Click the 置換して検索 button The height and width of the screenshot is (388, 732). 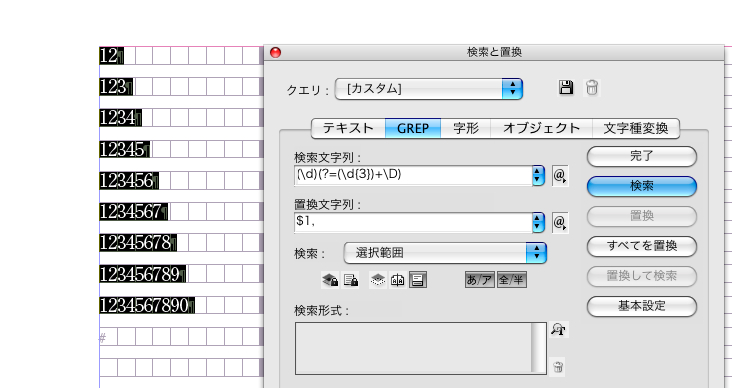[641, 276]
